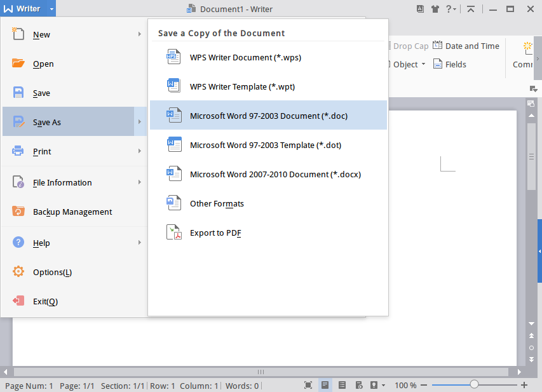542x392 pixels.
Task: Save as Microsoft Word 97-2003 Document (*.doc)
Action: tap(268, 115)
